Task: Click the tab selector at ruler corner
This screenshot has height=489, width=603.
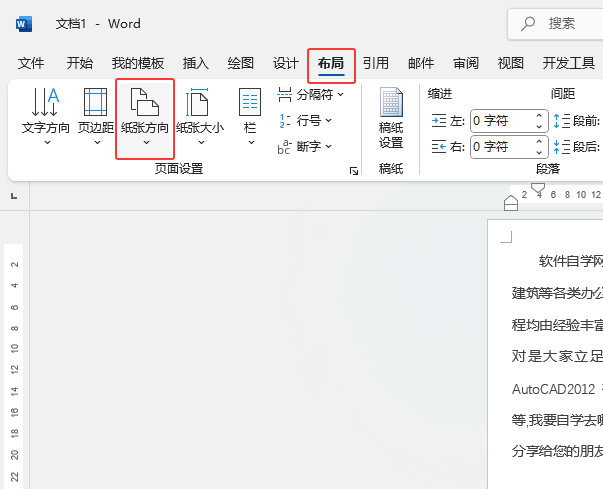Action: pyautogui.click(x=14, y=196)
